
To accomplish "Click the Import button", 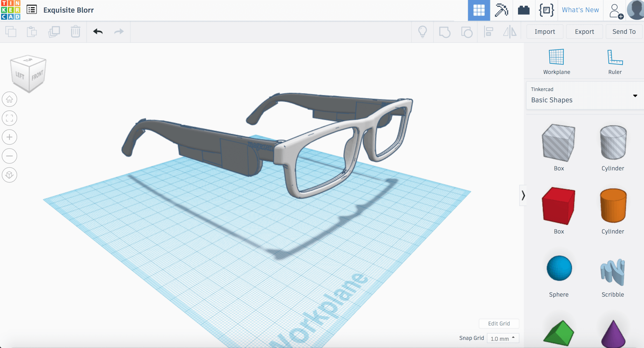I will pos(545,31).
